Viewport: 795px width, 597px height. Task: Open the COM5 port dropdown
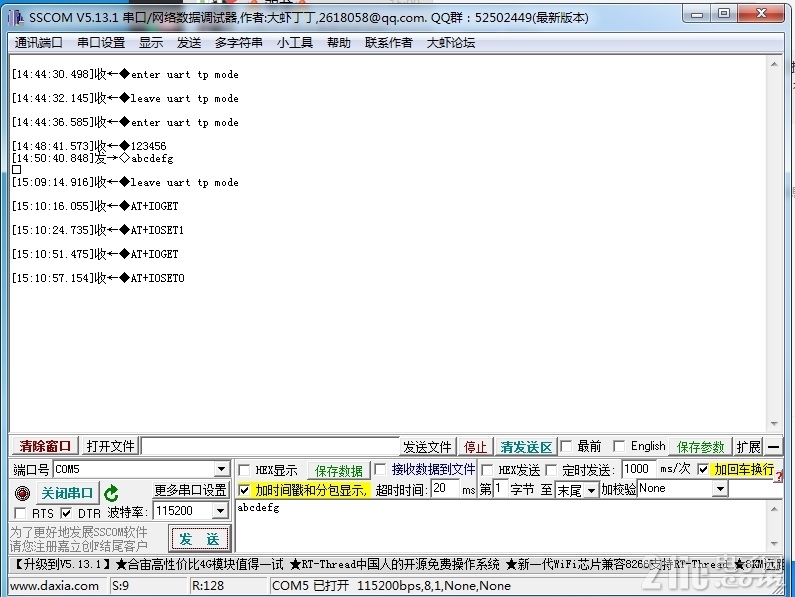(x=221, y=469)
